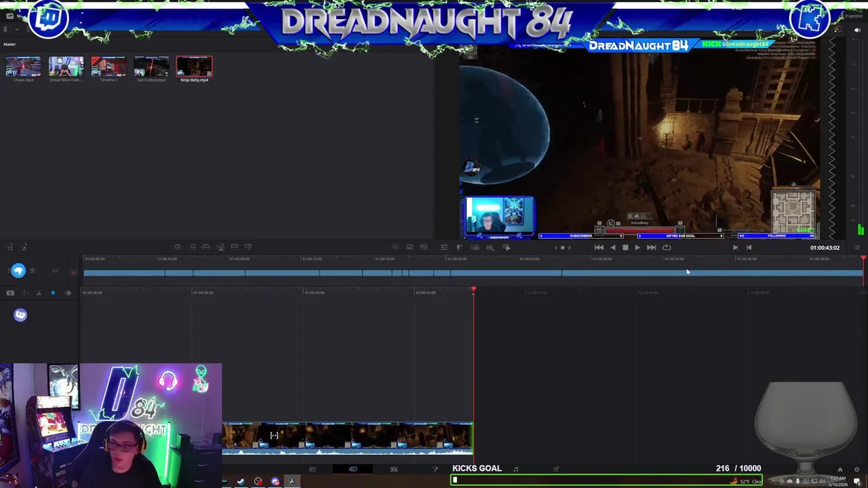Click the Dissolve transition icon
The width and height of the screenshot is (868, 488).
click(x=410, y=247)
